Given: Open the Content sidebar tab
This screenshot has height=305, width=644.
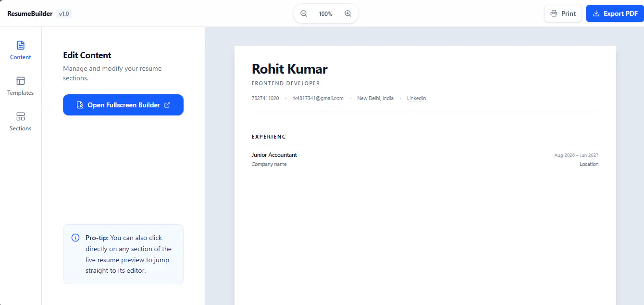Looking at the screenshot, I should (20, 51).
